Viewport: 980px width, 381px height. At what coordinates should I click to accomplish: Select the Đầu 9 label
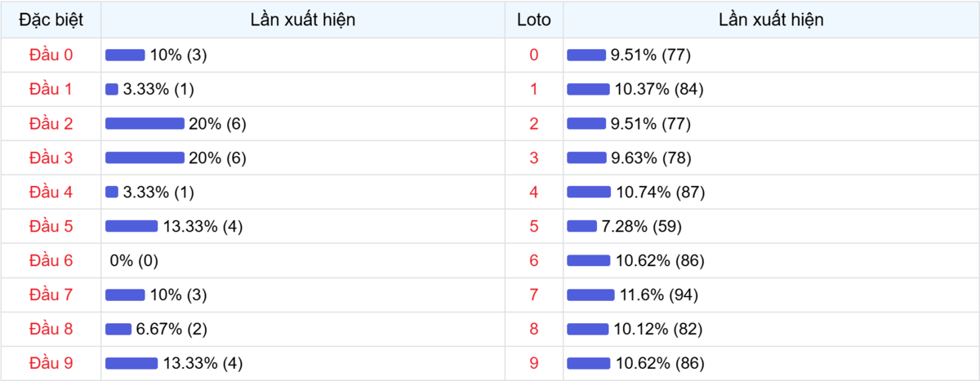pyautogui.click(x=51, y=364)
